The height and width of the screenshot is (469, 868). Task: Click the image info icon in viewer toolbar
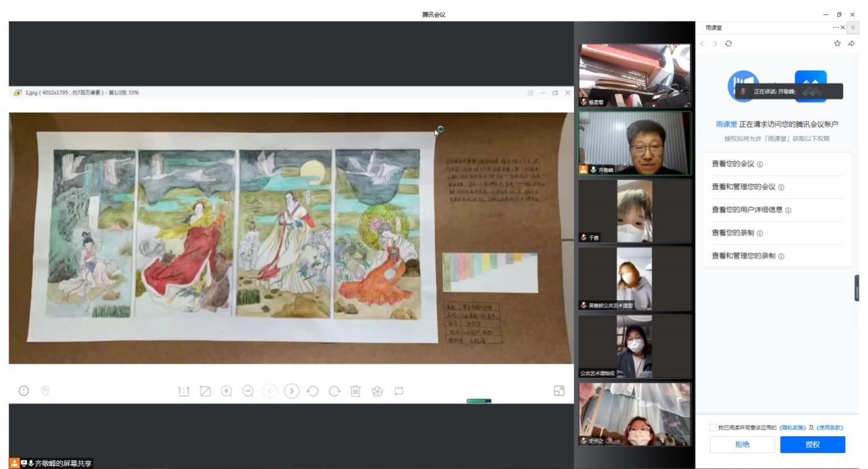(x=24, y=390)
